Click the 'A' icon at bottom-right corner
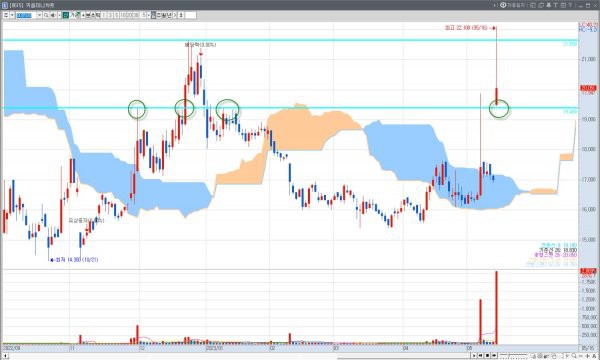Screen dimensions: 600x360 click(x=594, y=355)
